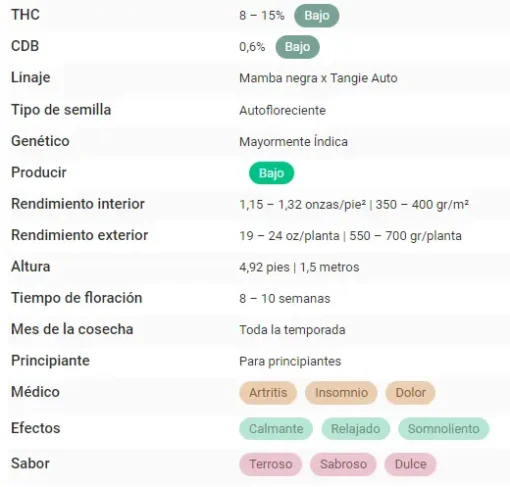
Task: Click the Para principiantes value
Action: coord(290,361)
